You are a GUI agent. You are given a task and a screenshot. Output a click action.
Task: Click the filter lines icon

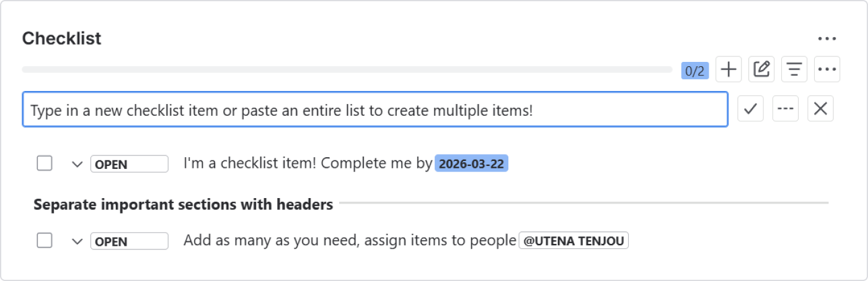coord(794,69)
